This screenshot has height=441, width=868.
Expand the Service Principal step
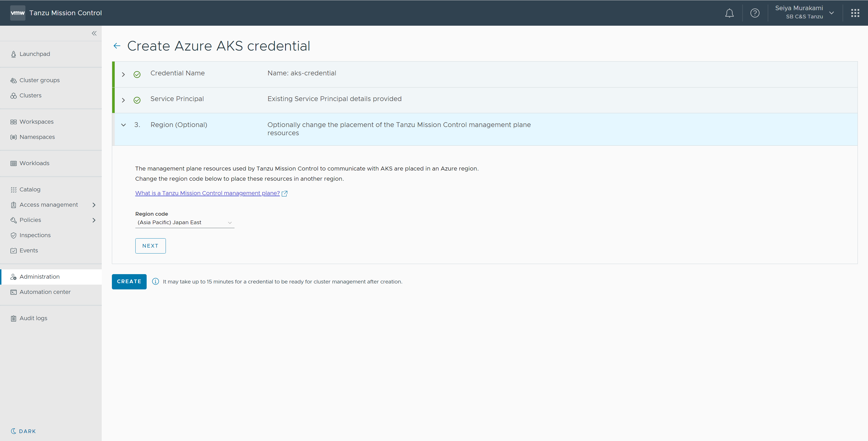coord(123,100)
